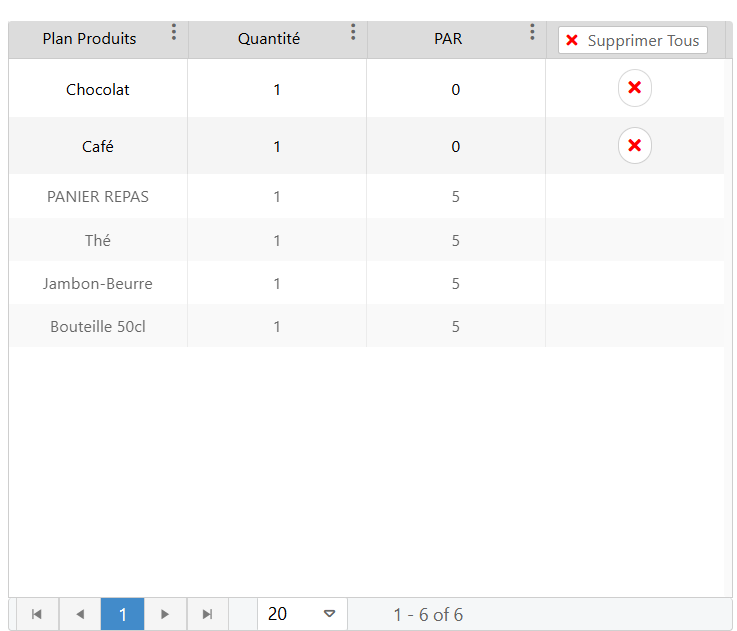Click the Thé product cell
This screenshot has width=737, height=631.
coord(98,240)
